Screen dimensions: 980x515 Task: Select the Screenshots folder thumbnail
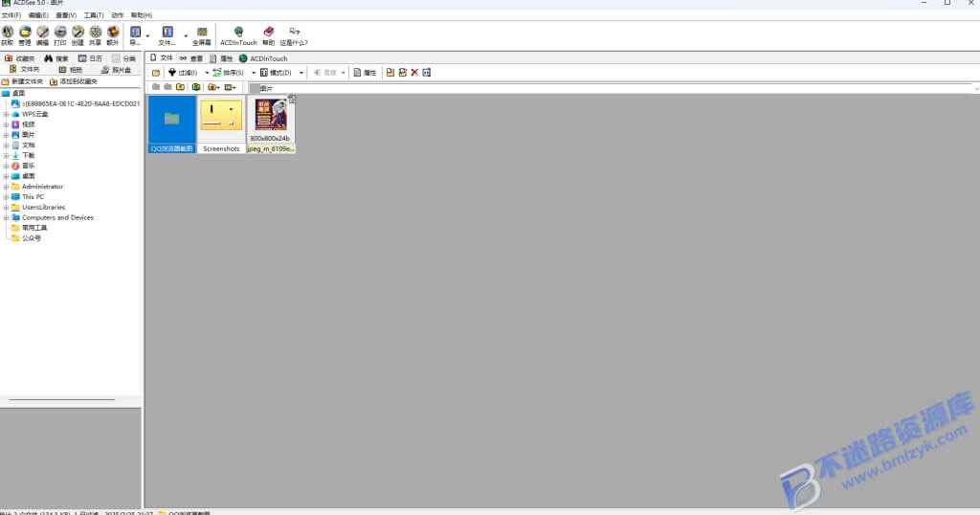tap(221, 124)
